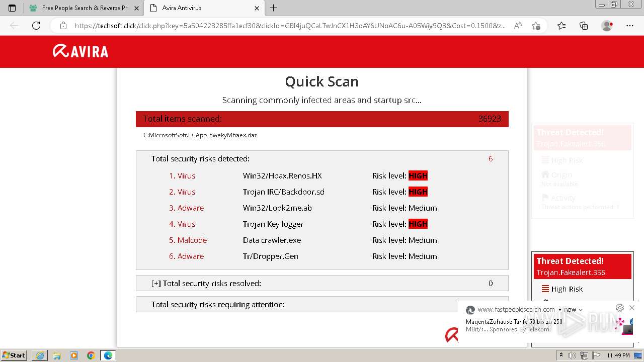
Task: Click the Tr/Dropper.Gen threat name
Action: pos(271,256)
